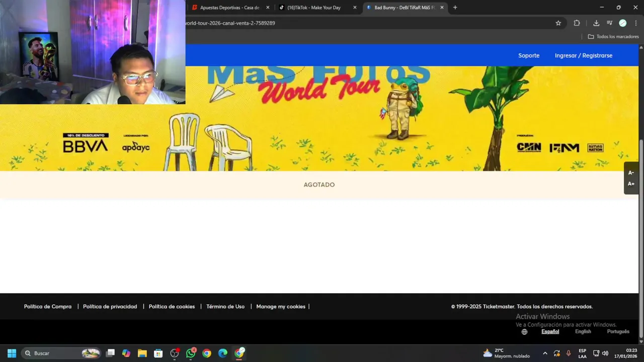Open the Windows Start menu
Screen dimensions: 644x362
coord(12,353)
